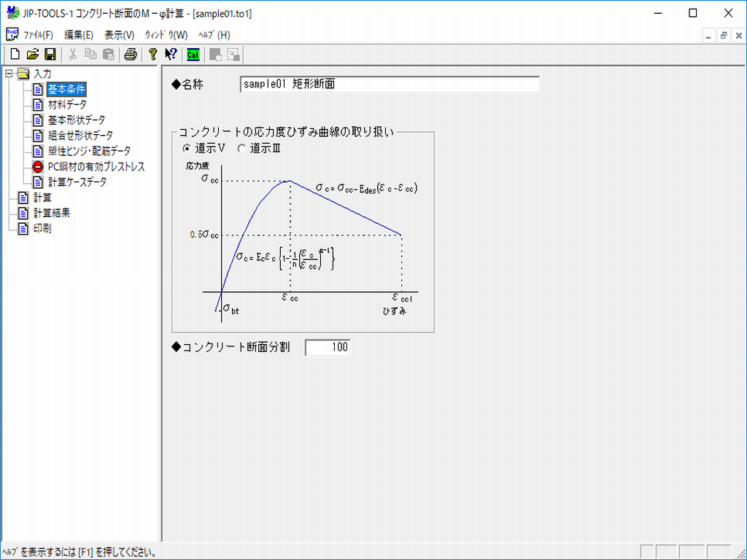
Task: Click the コンクリート断面分割 value field
Action: (x=328, y=348)
